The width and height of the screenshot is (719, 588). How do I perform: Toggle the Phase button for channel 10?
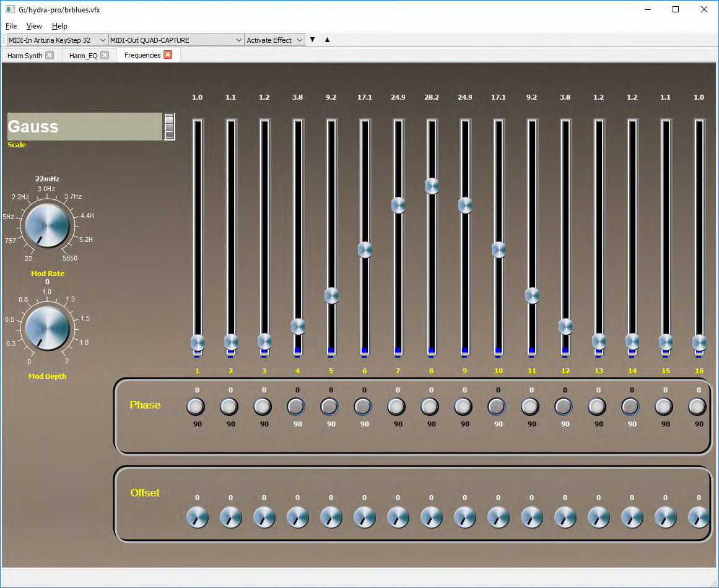(497, 407)
